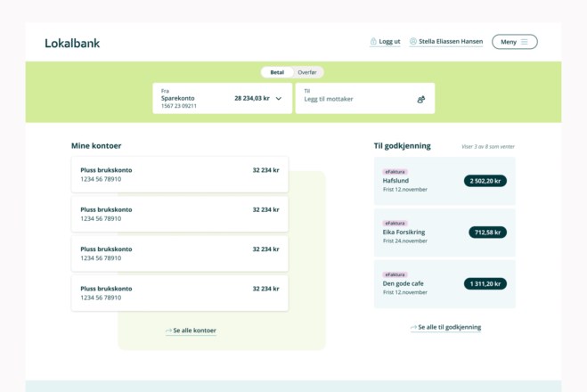Image resolution: width=587 pixels, height=392 pixels.
Task: Switch to Betal mode
Action: [277, 72]
